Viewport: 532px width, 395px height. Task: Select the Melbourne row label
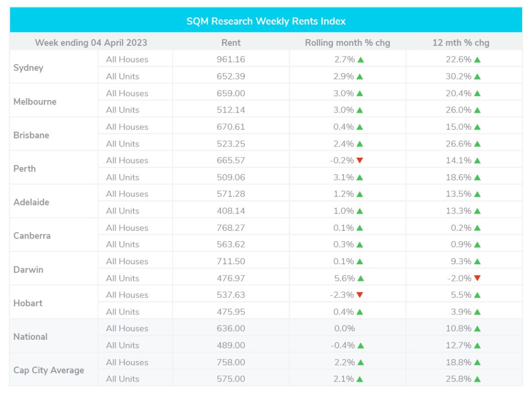pyautogui.click(x=35, y=102)
